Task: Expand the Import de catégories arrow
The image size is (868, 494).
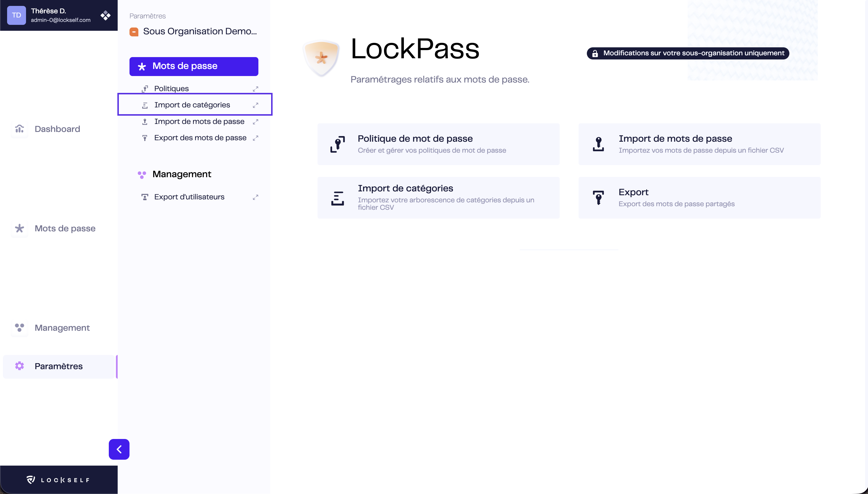Action: coord(256,105)
